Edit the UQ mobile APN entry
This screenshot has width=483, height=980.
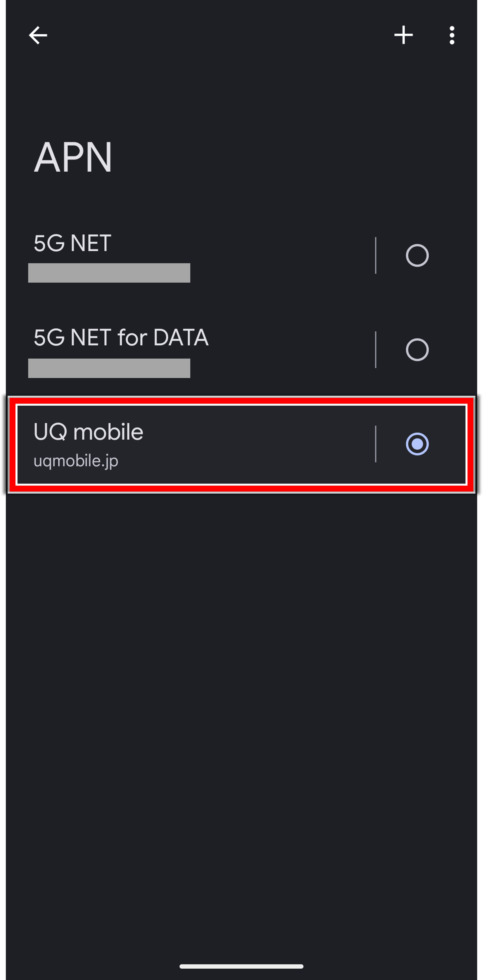[88, 432]
